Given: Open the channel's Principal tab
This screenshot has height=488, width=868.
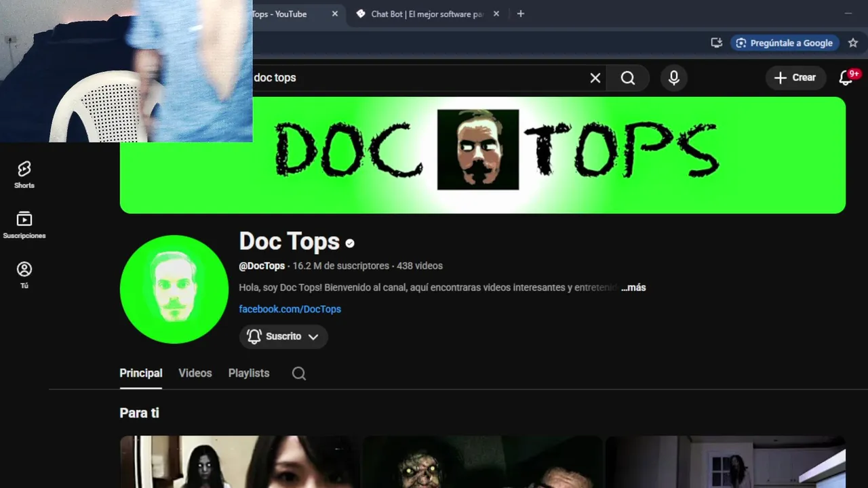Looking at the screenshot, I should pos(141,373).
